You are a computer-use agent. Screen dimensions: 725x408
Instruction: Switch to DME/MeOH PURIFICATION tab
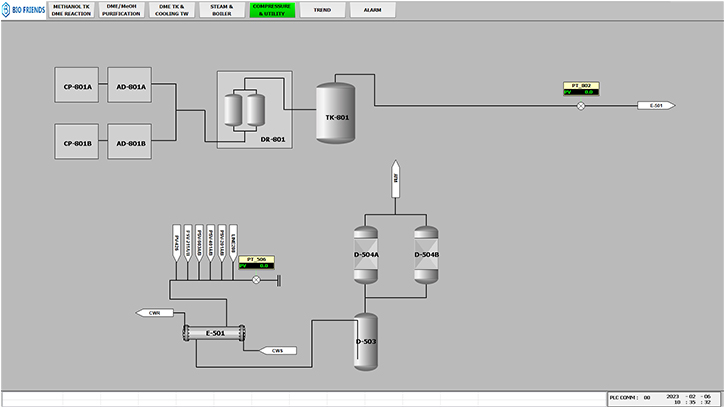121,10
